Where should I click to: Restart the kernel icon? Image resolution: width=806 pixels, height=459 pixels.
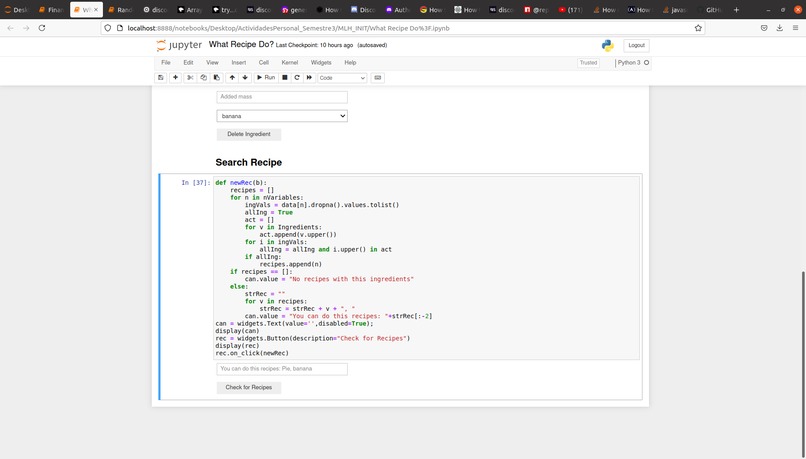pyautogui.click(x=297, y=78)
